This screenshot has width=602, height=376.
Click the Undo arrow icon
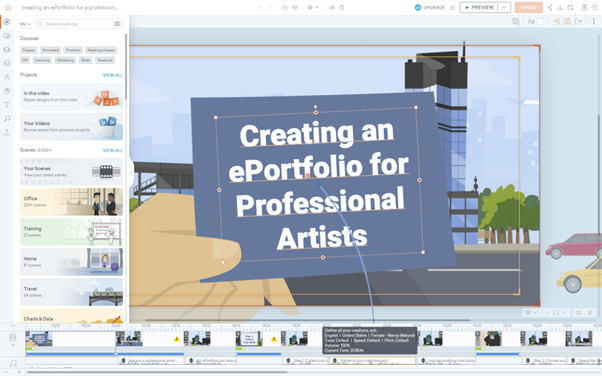point(261,7)
